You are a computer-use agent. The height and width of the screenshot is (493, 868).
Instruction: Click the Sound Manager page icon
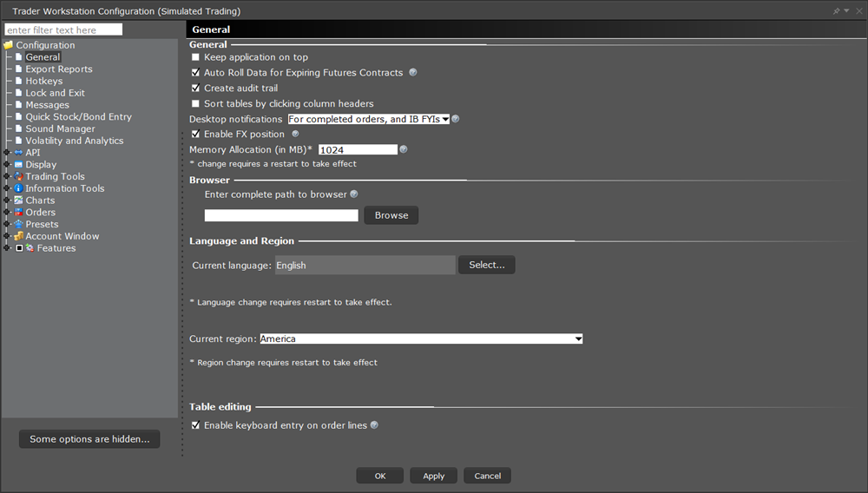click(18, 128)
